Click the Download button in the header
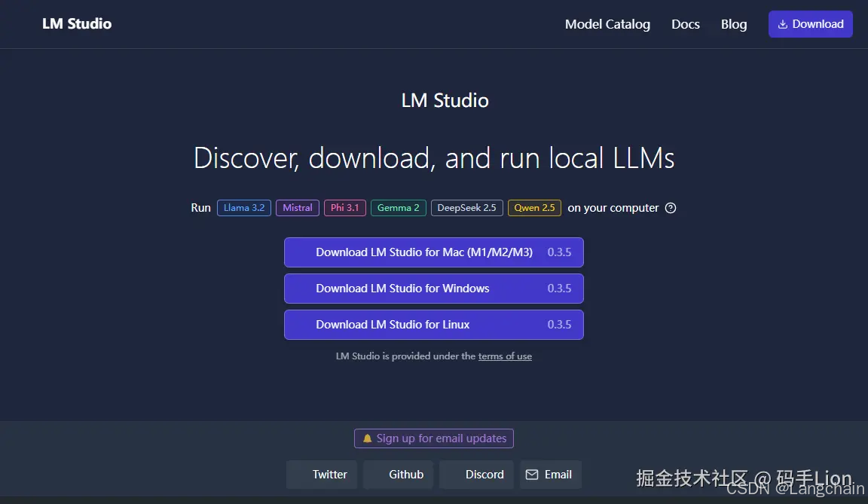The height and width of the screenshot is (504, 868). point(811,24)
